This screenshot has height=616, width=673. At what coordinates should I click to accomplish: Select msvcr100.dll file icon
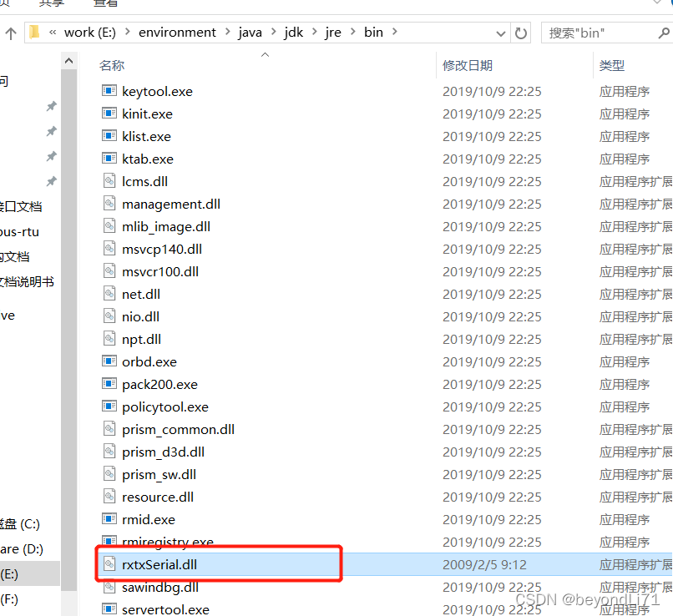click(109, 271)
